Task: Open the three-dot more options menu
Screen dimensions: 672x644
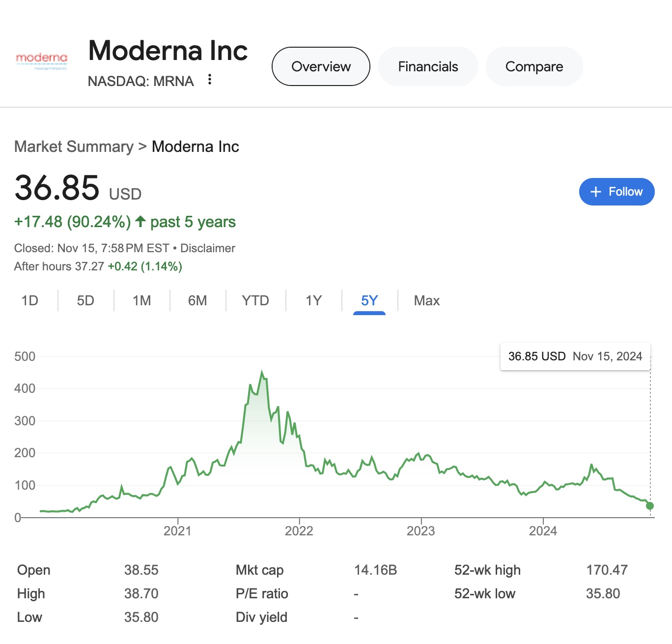Action: (210, 80)
